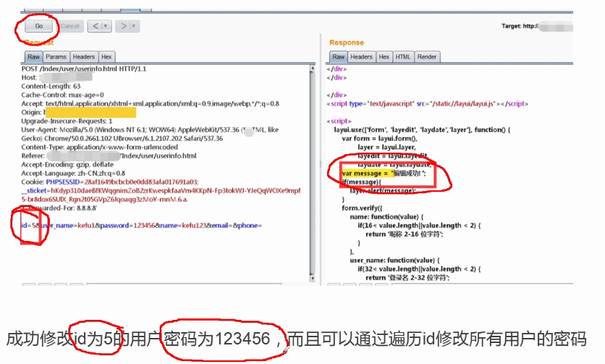Click the Content-Type urlencoded header line
This screenshot has width=605, height=364.
(100, 147)
